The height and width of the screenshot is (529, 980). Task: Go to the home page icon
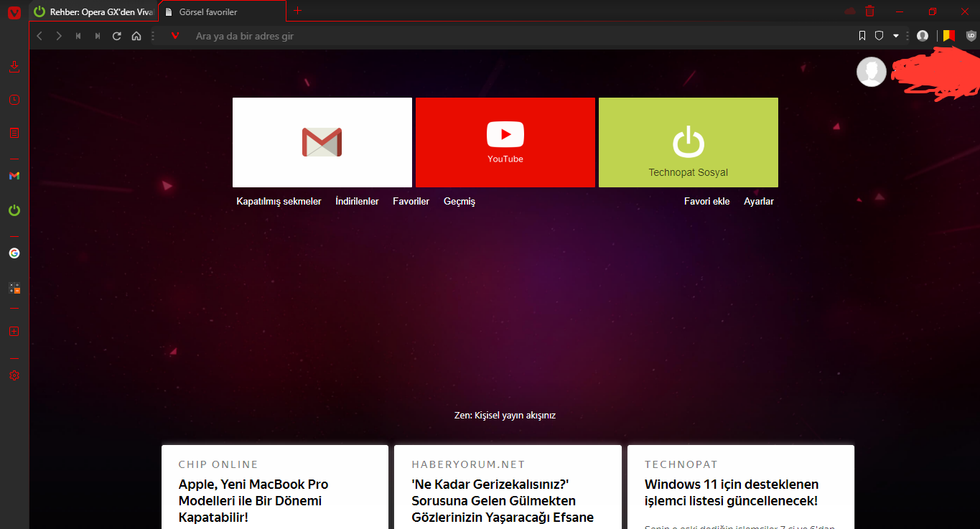click(136, 36)
